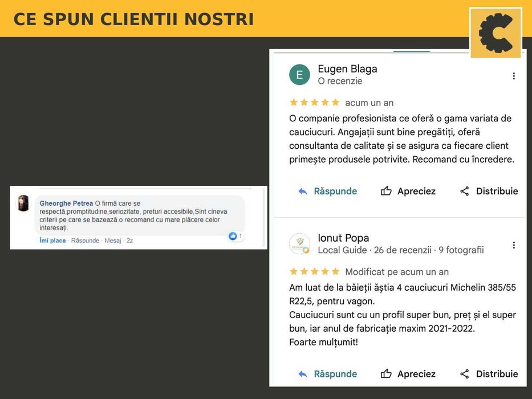Click Eugen Blaga's five-star rating
The height and width of the screenshot is (399, 532).
point(315,103)
